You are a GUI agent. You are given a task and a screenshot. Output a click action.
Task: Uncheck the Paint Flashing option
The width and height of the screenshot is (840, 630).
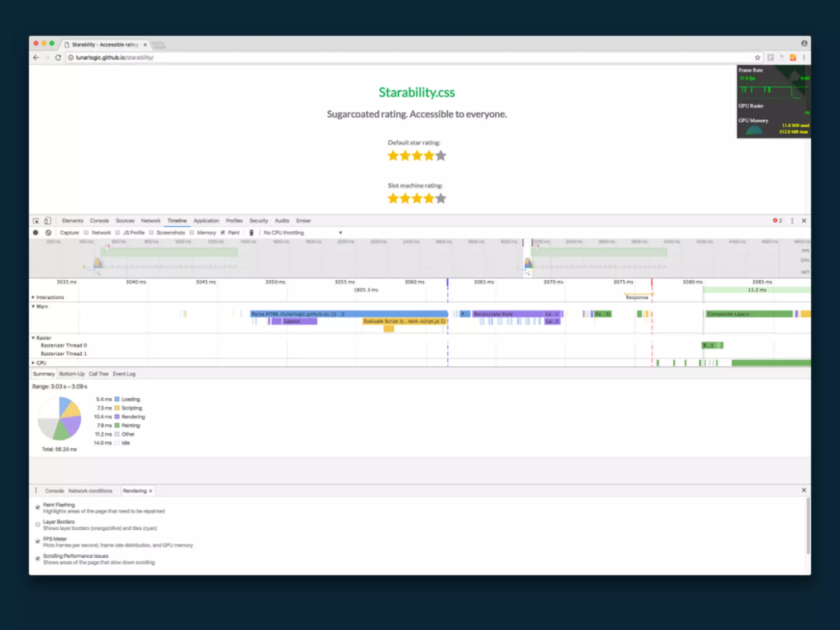tap(38, 507)
